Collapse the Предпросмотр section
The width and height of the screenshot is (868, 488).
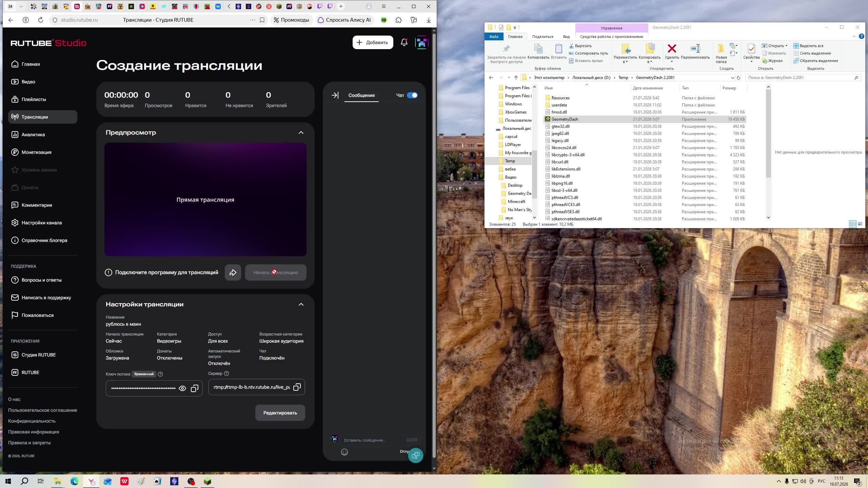pyautogui.click(x=301, y=133)
